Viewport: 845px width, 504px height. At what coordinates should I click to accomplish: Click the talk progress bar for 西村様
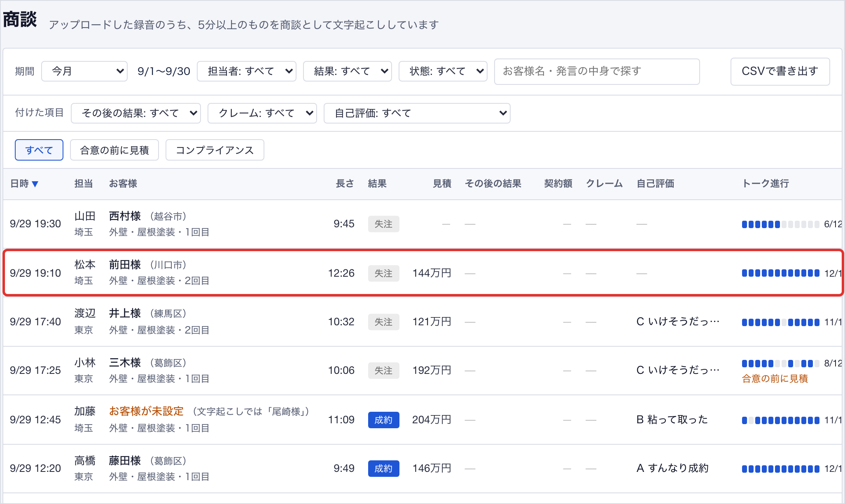click(x=780, y=224)
